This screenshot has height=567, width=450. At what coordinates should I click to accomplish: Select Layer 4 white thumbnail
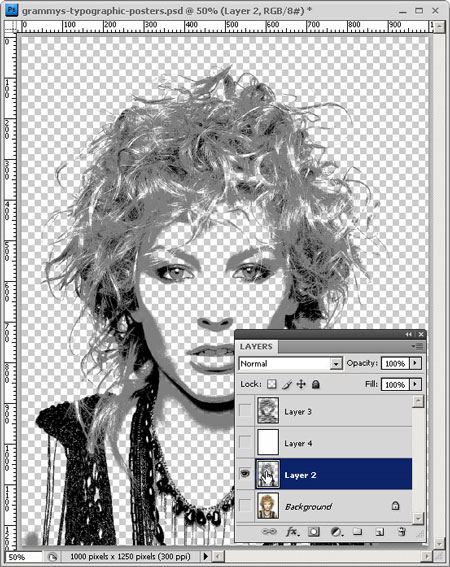coord(268,442)
